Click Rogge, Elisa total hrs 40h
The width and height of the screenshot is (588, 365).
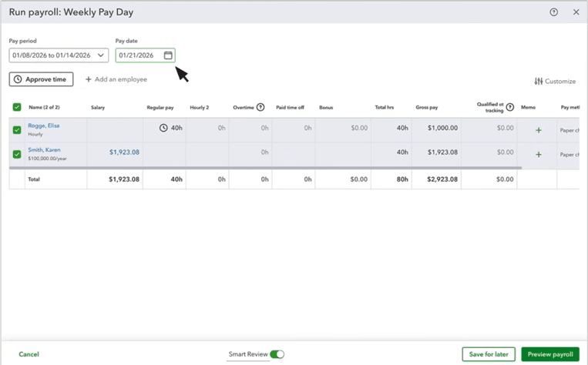point(402,128)
